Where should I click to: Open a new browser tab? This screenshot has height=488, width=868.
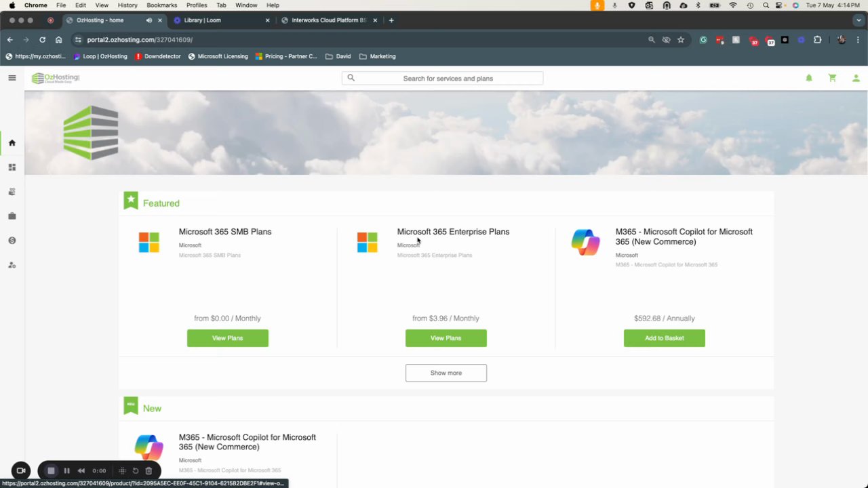pyautogui.click(x=391, y=20)
